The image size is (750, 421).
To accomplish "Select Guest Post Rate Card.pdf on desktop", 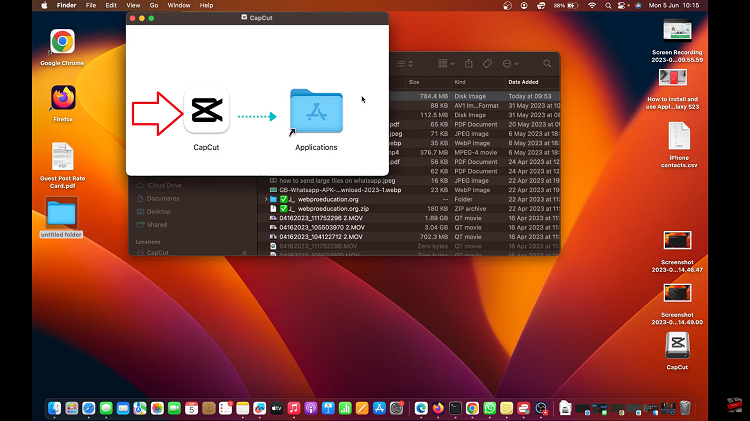I will tap(62, 156).
